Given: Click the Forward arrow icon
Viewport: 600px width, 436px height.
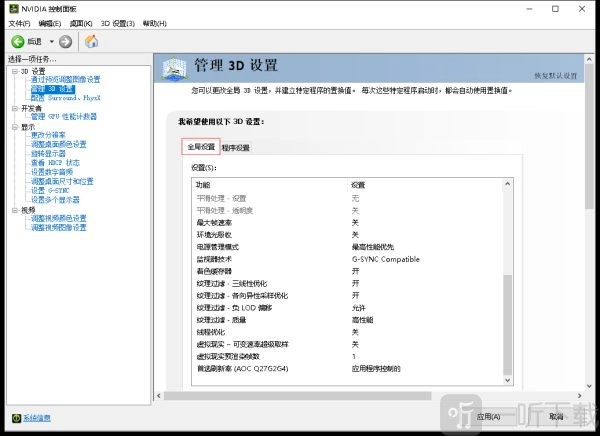Looking at the screenshot, I should [x=66, y=41].
